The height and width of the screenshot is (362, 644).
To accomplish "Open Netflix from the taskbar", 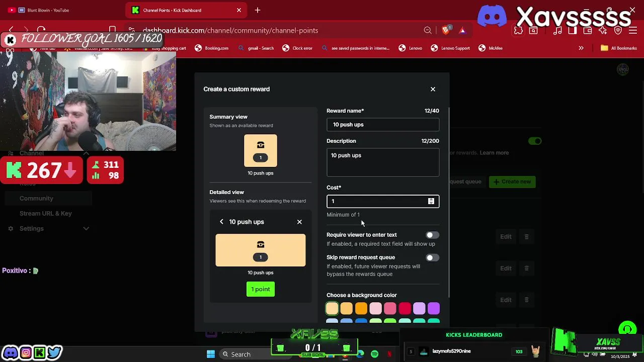I will pos(389,354).
